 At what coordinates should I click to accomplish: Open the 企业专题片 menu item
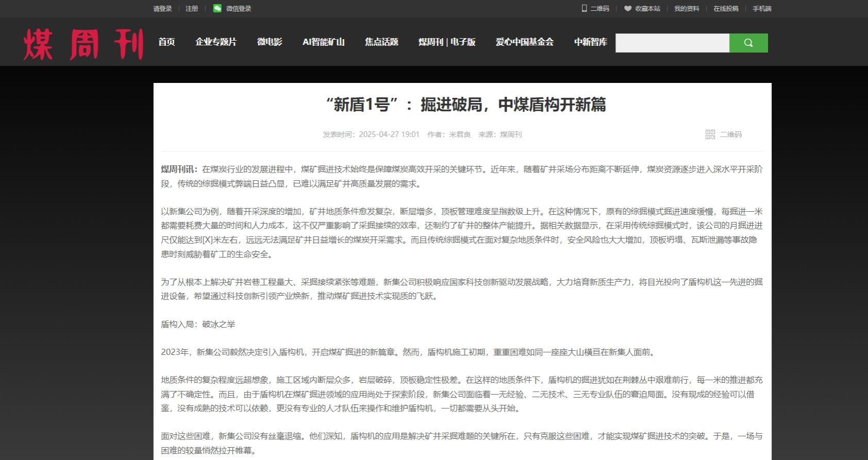click(216, 42)
